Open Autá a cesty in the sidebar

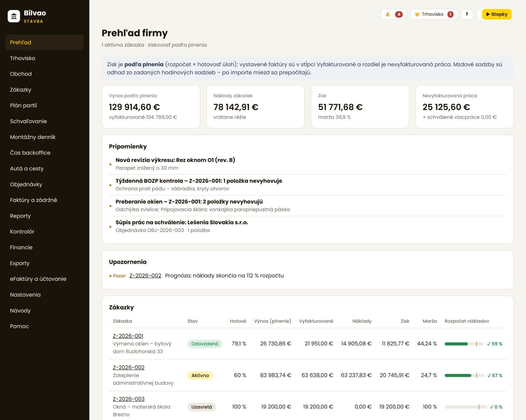tap(44, 168)
